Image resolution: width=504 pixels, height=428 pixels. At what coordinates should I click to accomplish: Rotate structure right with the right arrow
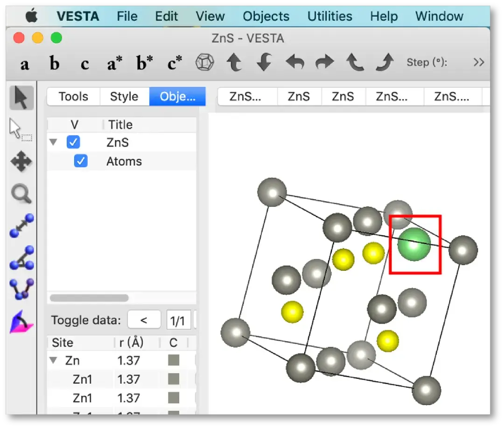coord(325,62)
